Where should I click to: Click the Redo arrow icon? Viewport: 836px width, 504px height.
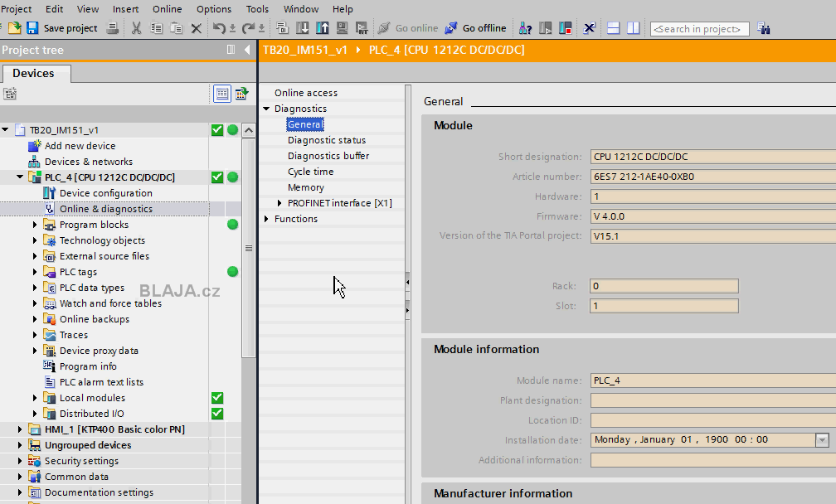click(248, 27)
